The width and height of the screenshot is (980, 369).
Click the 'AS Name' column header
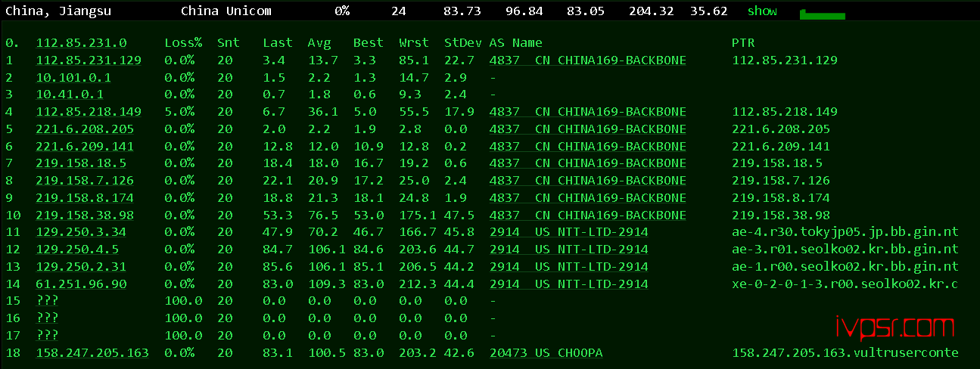click(x=516, y=43)
